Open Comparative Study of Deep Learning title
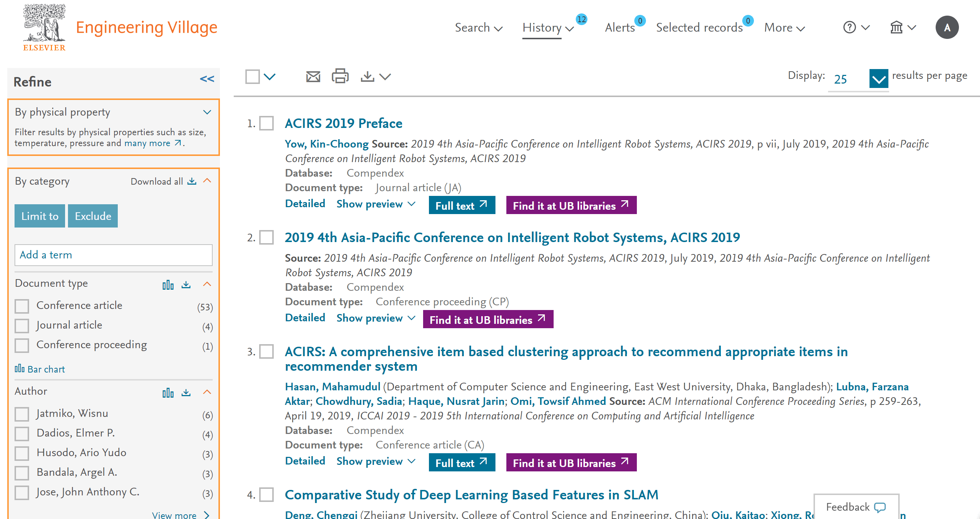 tap(471, 495)
